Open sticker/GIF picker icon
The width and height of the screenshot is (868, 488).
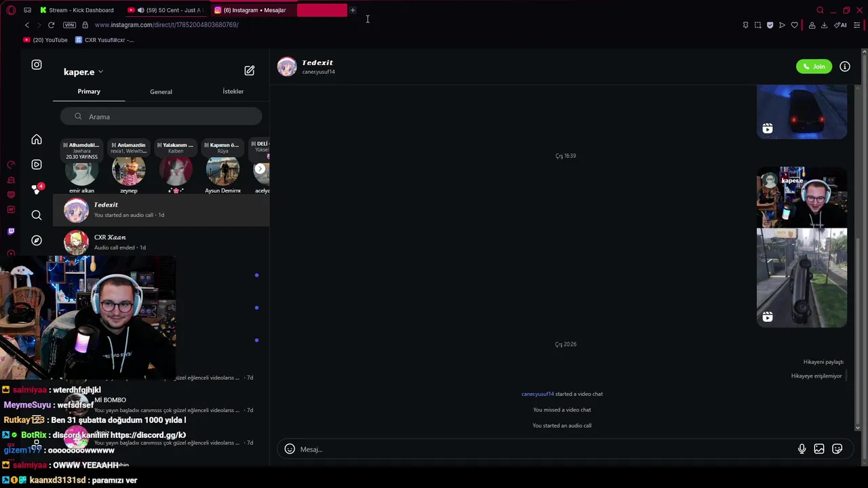pyautogui.click(x=837, y=449)
